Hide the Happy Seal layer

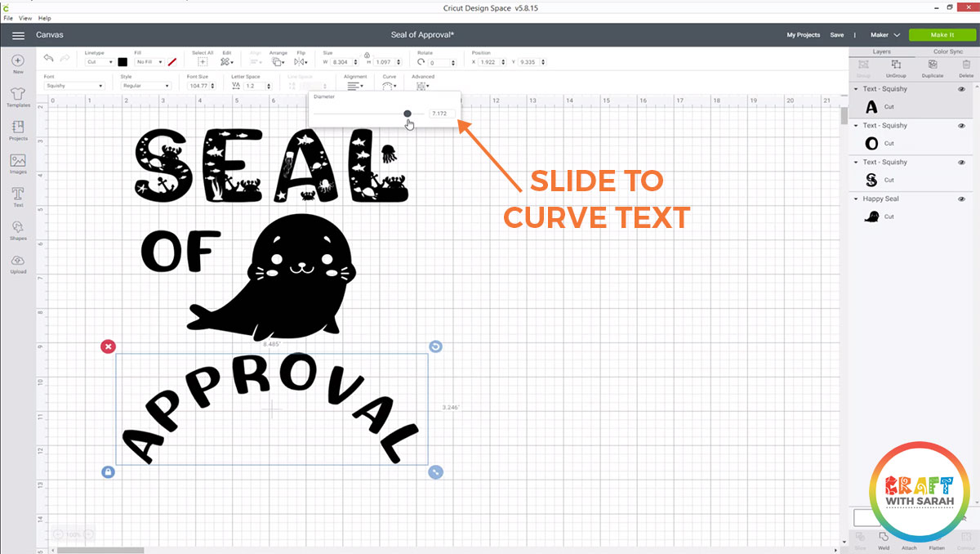(x=962, y=199)
